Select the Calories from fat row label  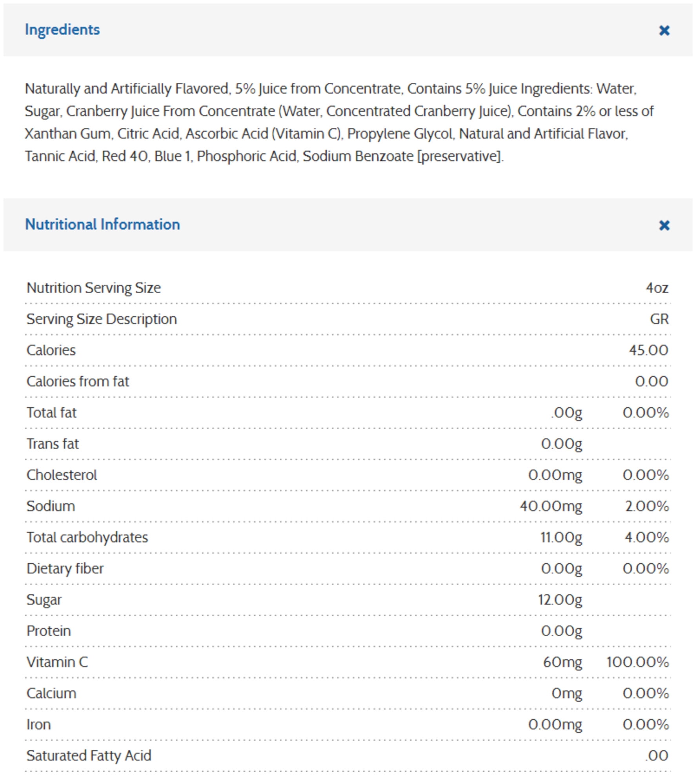[78, 381]
